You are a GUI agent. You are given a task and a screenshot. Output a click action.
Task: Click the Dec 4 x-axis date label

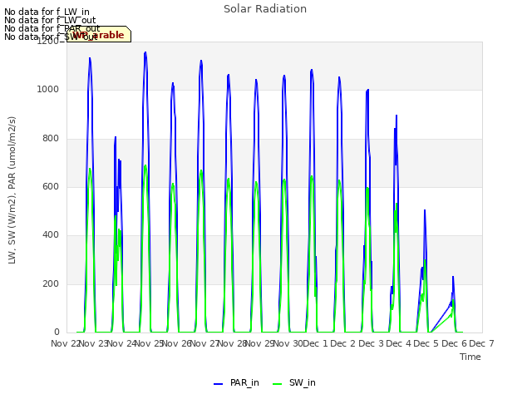(399, 343)
